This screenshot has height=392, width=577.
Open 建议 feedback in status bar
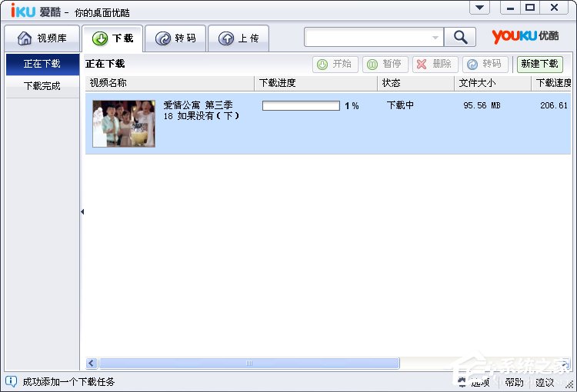(545, 383)
